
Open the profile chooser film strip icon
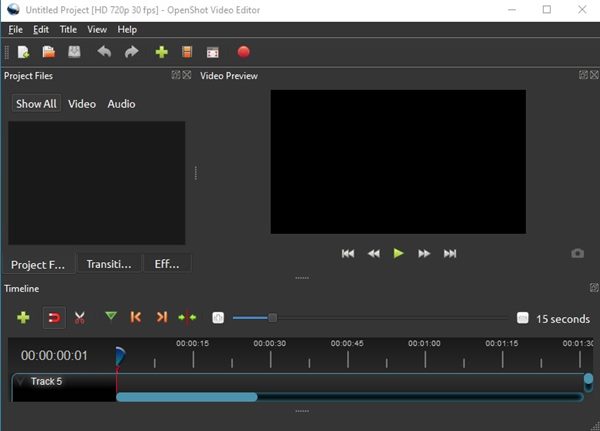187,52
